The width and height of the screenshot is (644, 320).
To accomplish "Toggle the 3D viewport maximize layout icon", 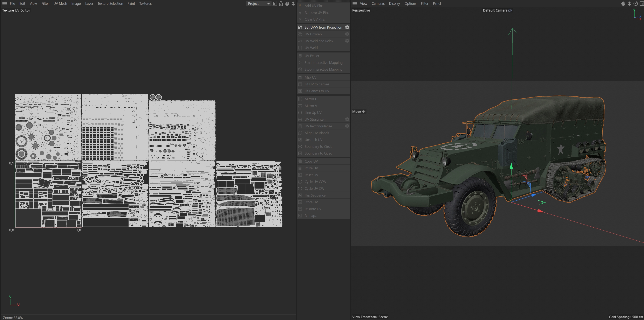I will [641, 3].
